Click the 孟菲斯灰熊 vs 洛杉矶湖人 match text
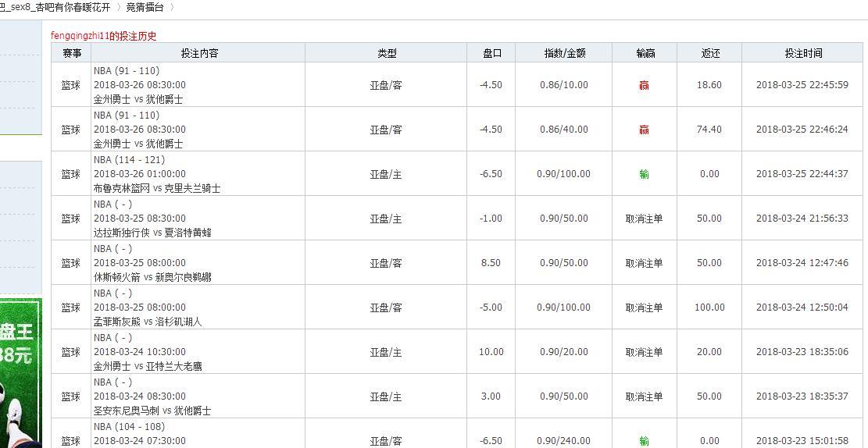The image size is (868, 448). coord(148,322)
